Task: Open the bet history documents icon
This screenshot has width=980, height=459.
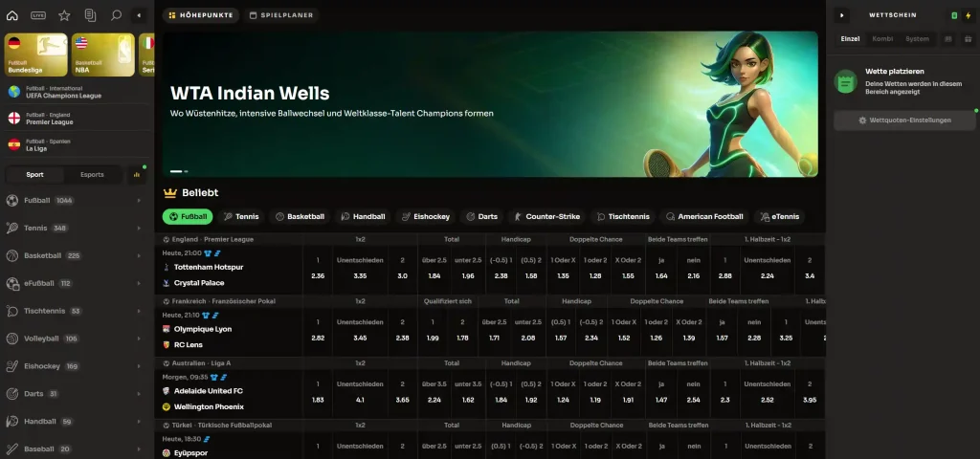Action: (91, 15)
